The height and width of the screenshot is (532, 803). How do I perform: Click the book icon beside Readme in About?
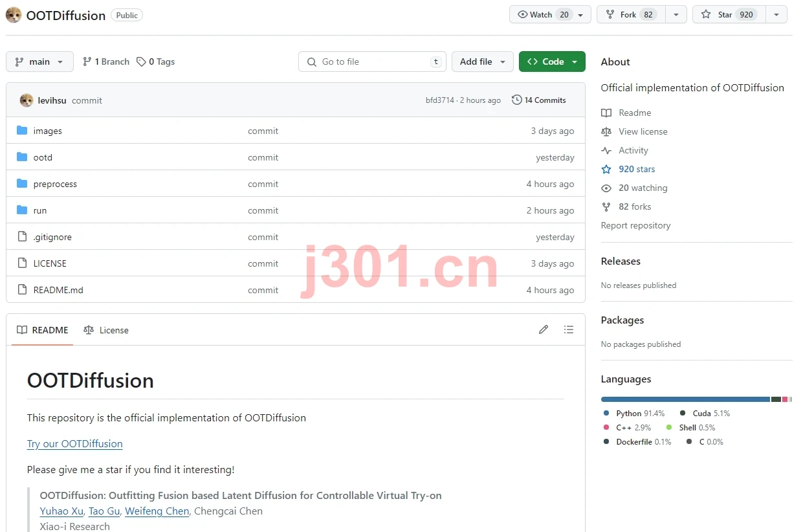coord(606,113)
